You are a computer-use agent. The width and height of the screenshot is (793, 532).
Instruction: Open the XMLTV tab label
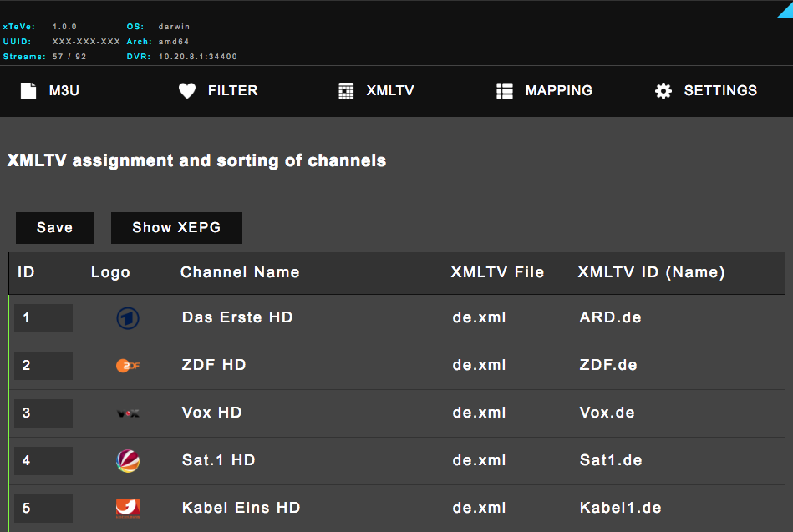click(390, 91)
